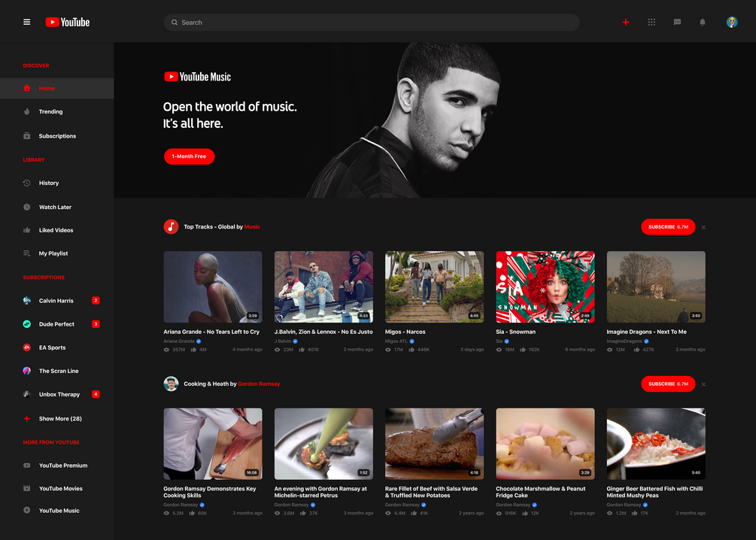Play Gordon Ramsay Key Cooking Skills thumbnail
Viewport: 756px width, 540px height.
(213, 444)
